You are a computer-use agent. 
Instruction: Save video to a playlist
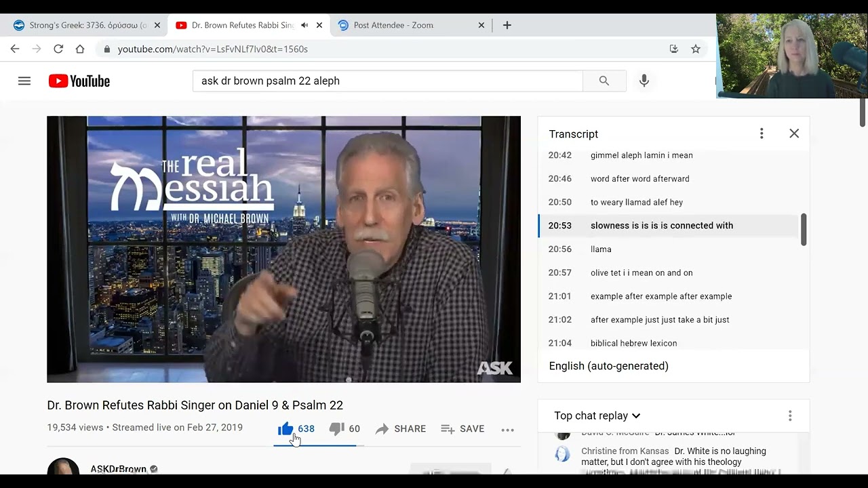click(x=462, y=428)
